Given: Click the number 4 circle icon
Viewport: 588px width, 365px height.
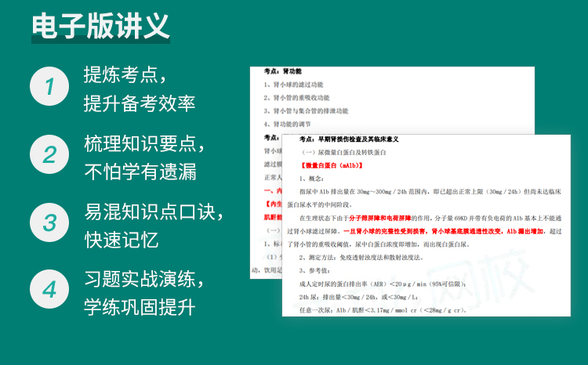Looking at the screenshot, I should coord(49,290).
